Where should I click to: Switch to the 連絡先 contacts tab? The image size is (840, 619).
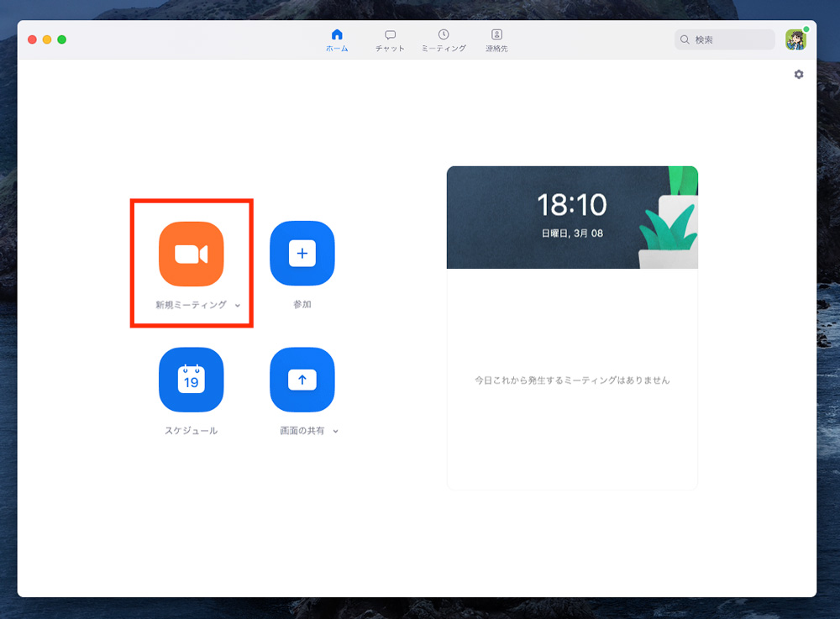[496, 40]
